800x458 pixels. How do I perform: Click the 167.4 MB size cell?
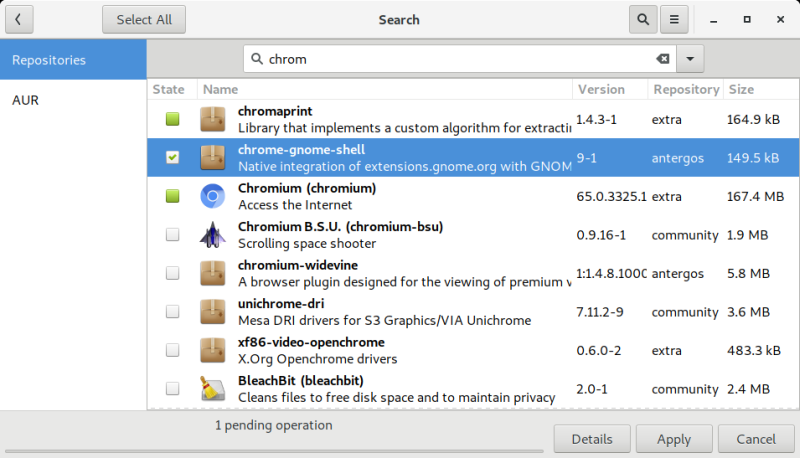click(756, 196)
